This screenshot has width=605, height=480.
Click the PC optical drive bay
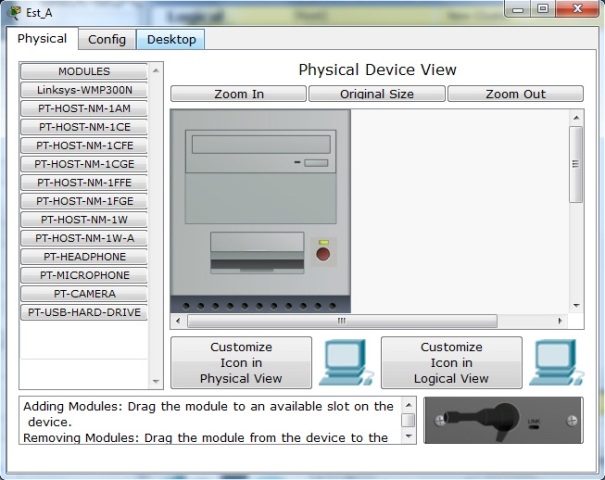click(260, 145)
